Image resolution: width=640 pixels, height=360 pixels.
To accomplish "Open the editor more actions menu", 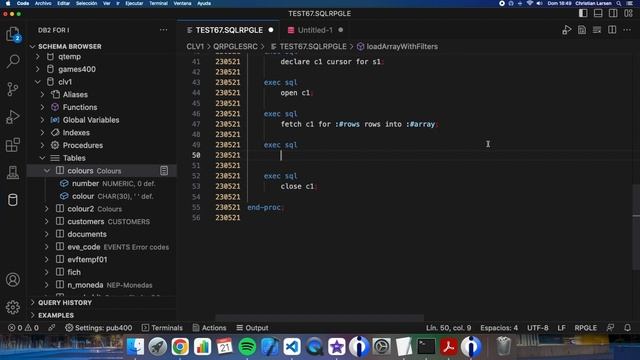I will coord(627,30).
